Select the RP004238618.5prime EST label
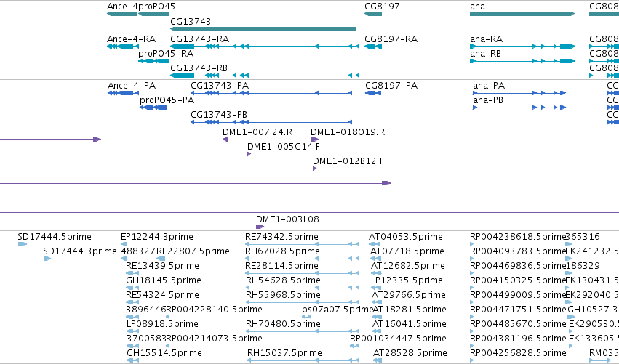The width and height of the screenshot is (619, 364). (518, 237)
